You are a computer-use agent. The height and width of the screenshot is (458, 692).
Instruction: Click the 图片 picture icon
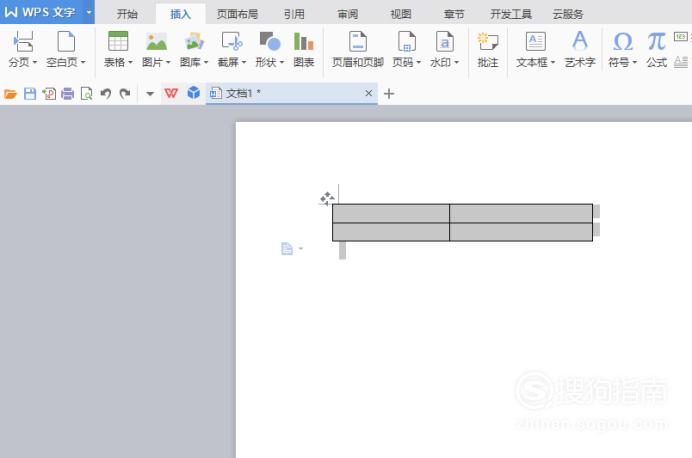coord(156,41)
